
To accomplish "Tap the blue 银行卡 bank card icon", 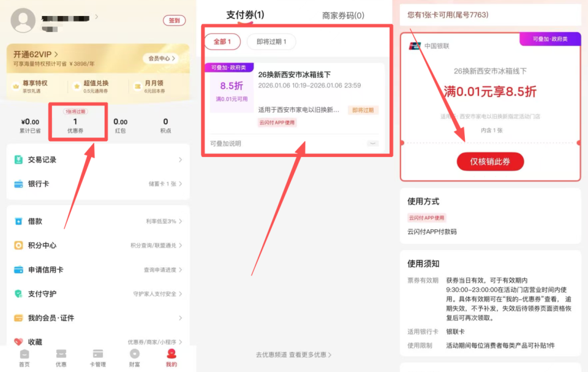I will pyautogui.click(x=17, y=184).
